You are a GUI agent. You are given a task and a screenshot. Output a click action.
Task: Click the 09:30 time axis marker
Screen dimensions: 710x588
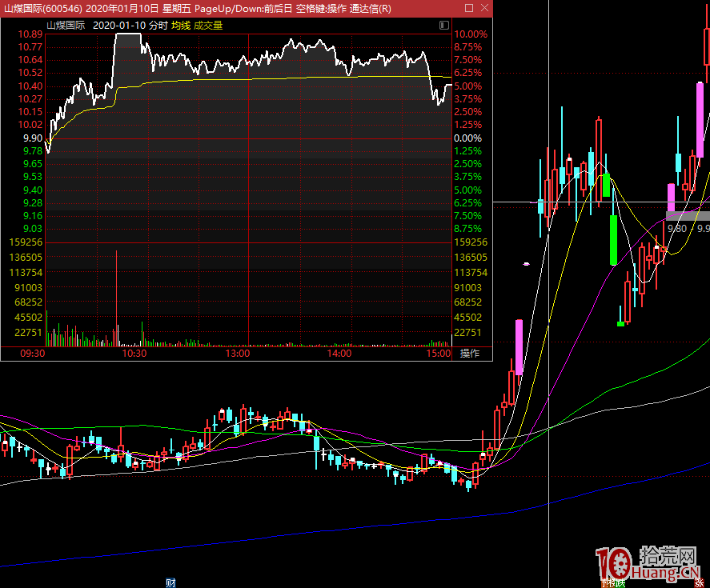(32, 354)
